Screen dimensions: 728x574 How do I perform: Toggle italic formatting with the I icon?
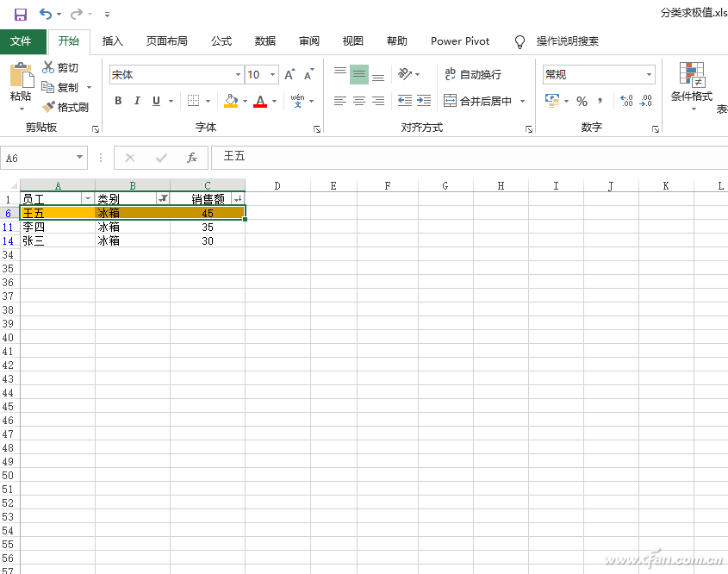(136, 100)
